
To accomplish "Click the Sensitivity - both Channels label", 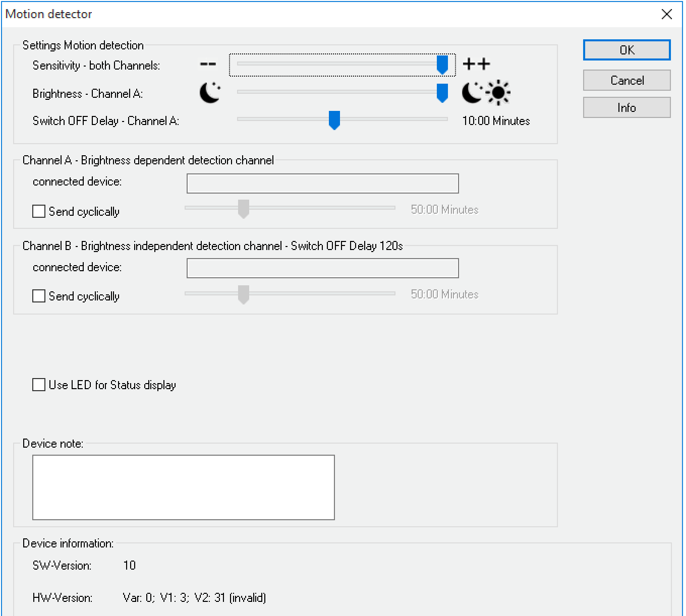I will pyautogui.click(x=96, y=66).
